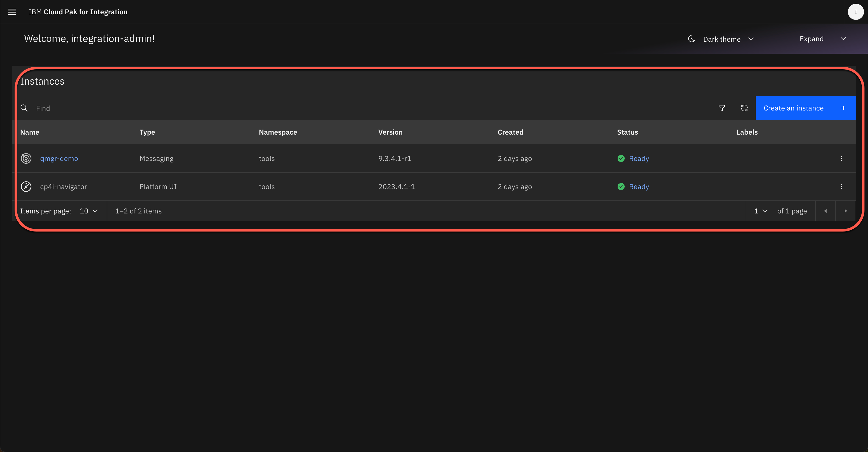Screen dimensions: 868x452
Task: Go to the next page of instances
Action: tap(846, 211)
